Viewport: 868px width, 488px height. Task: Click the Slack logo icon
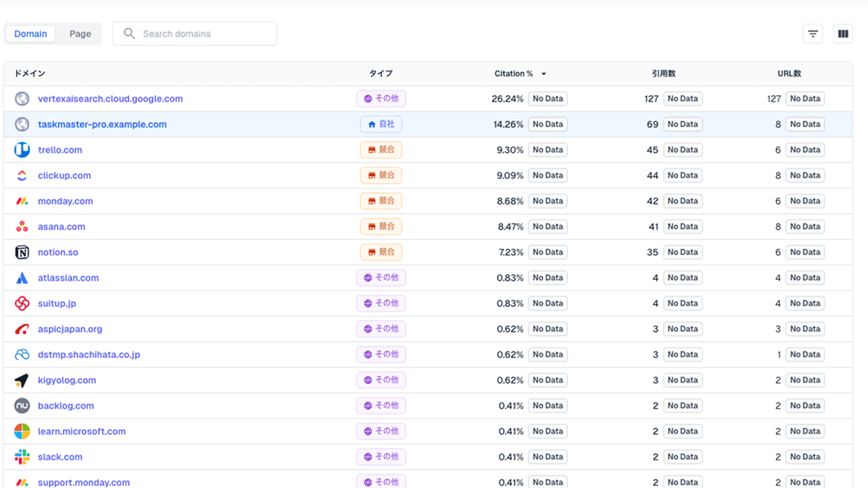point(22,458)
